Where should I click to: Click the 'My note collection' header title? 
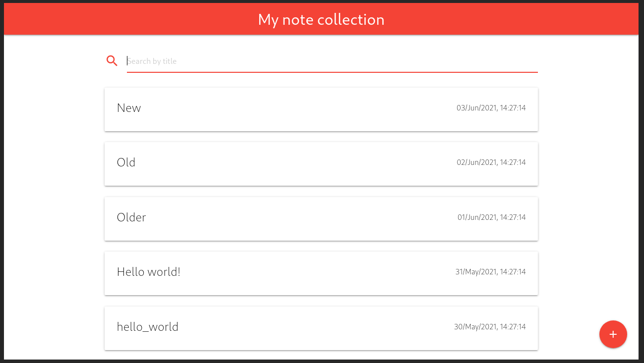[x=321, y=19]
